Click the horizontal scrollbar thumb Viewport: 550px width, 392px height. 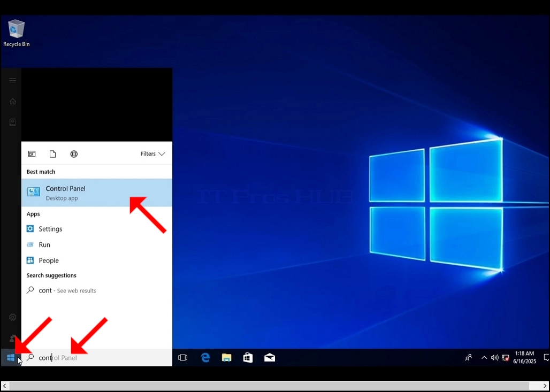tap(269, 386)
